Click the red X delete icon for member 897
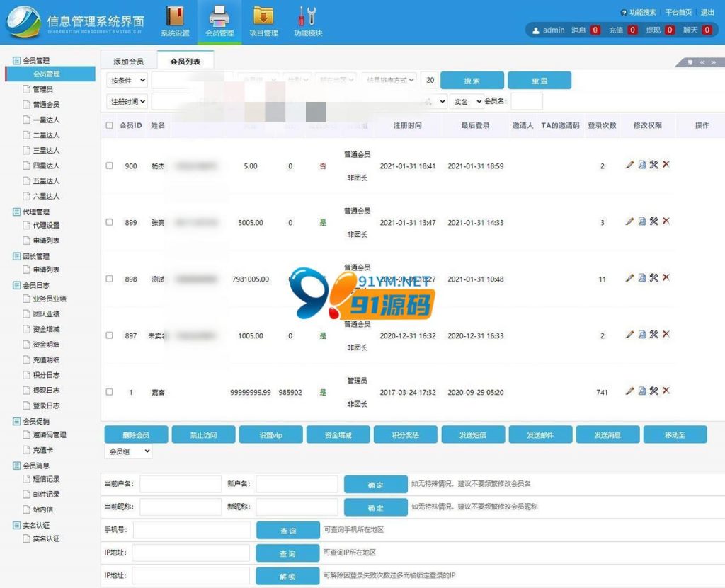 click(666, 334)
